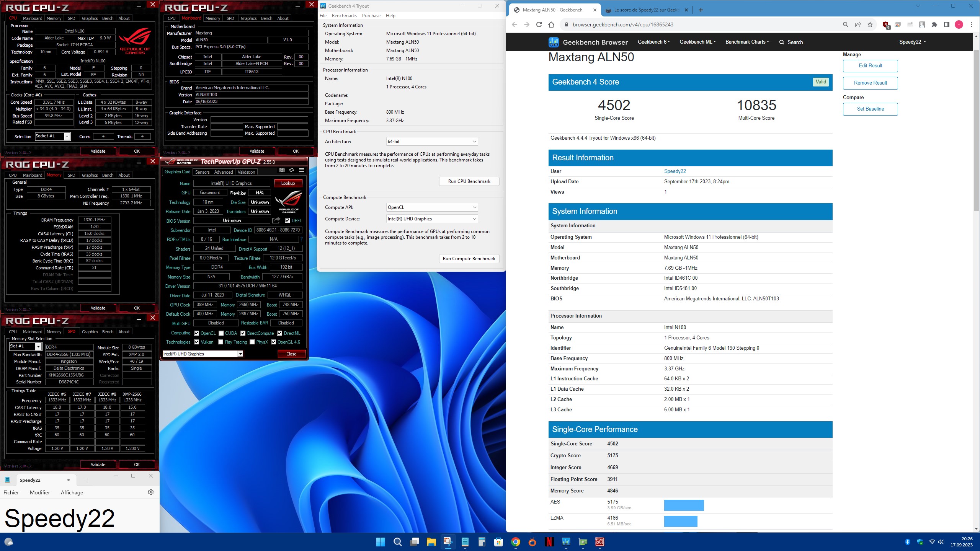Close GPU-Z with the Close button
The width and height of the screenshot is (980, 551).
point(292,354)
